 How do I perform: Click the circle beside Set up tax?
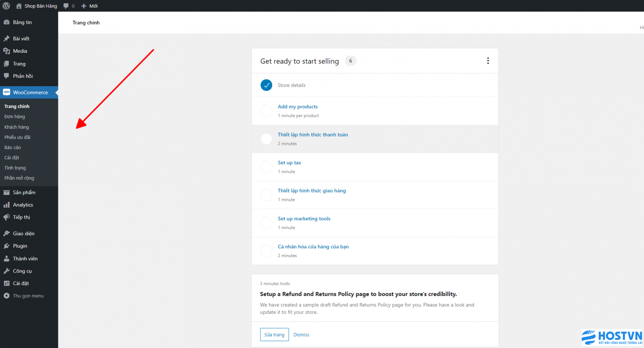266,167
